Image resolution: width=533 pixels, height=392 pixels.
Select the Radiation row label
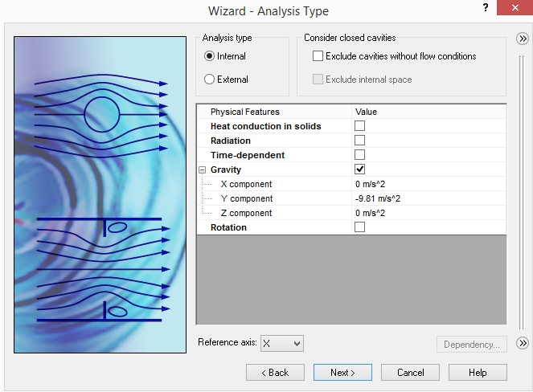(x=231, y=141)
